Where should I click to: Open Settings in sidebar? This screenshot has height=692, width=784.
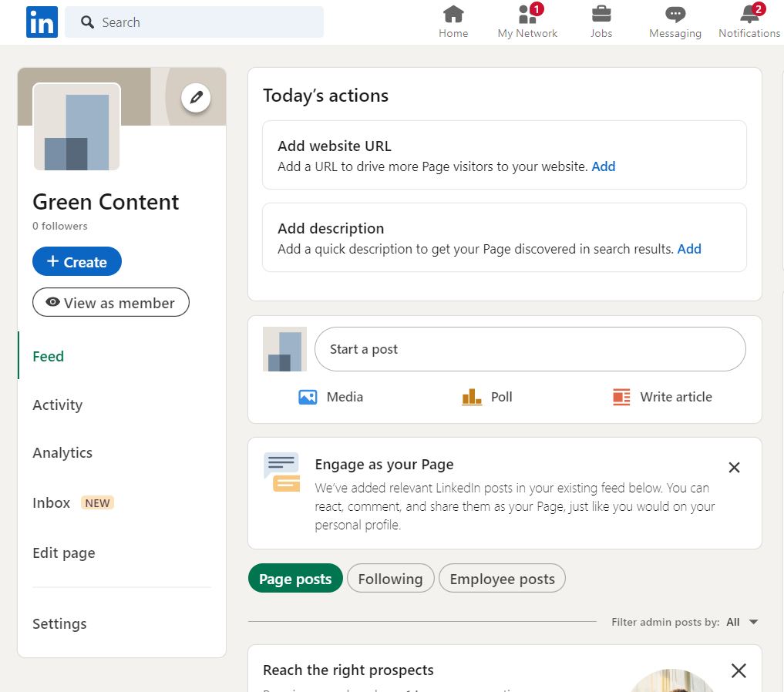(x=59, y=623)
